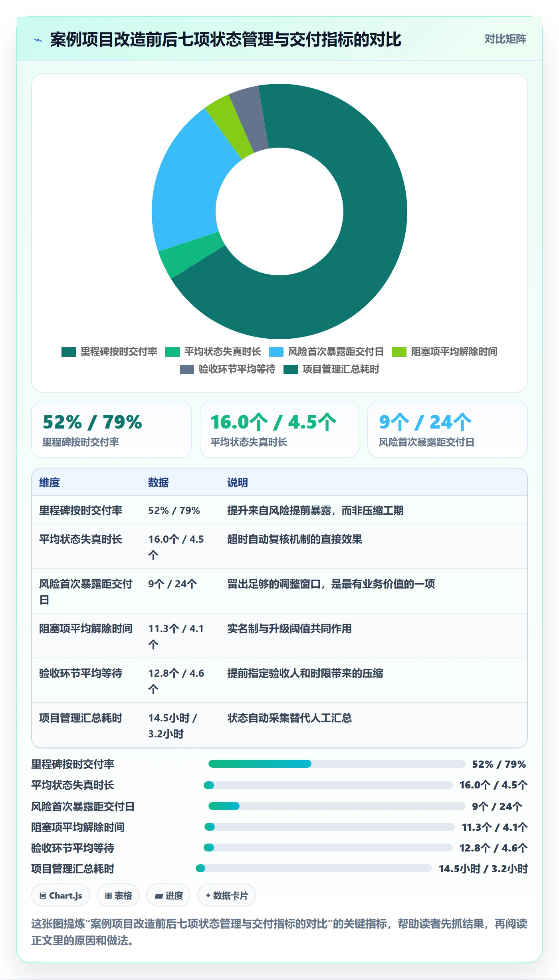Click progress bar for 风险首次暴露距交付日
The image size is (559, 980).
click(x=337, y=806)
